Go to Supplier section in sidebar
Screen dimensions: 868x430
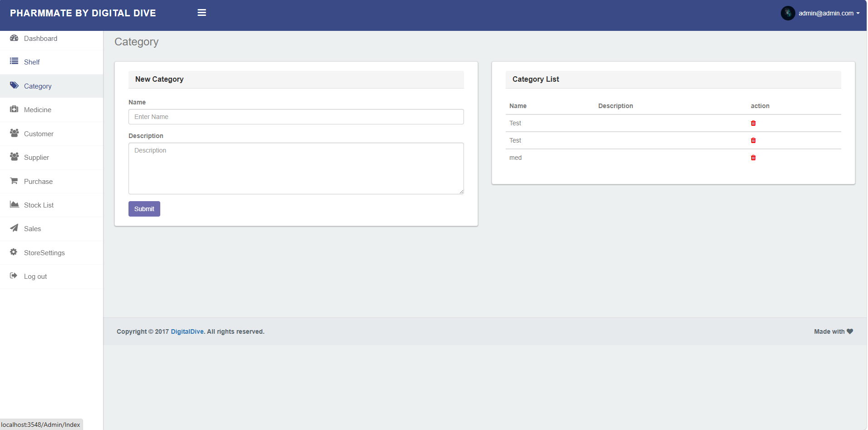(36, 158)
